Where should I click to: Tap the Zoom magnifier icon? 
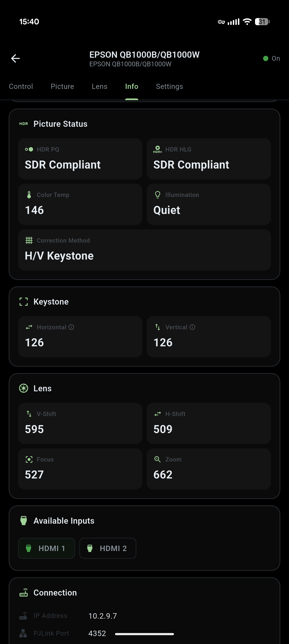[x=157, y=459]
